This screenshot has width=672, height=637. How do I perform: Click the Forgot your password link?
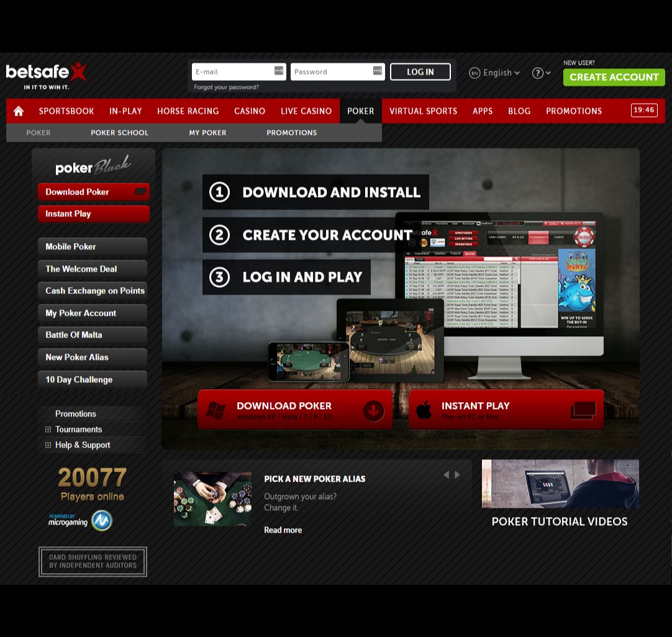click(226, 87)
